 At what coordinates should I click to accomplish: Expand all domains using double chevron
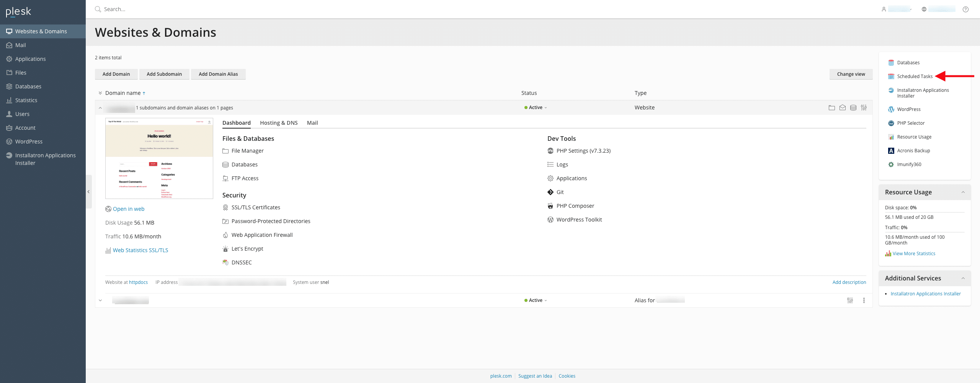pyautogui.click(x=100, y=93)
